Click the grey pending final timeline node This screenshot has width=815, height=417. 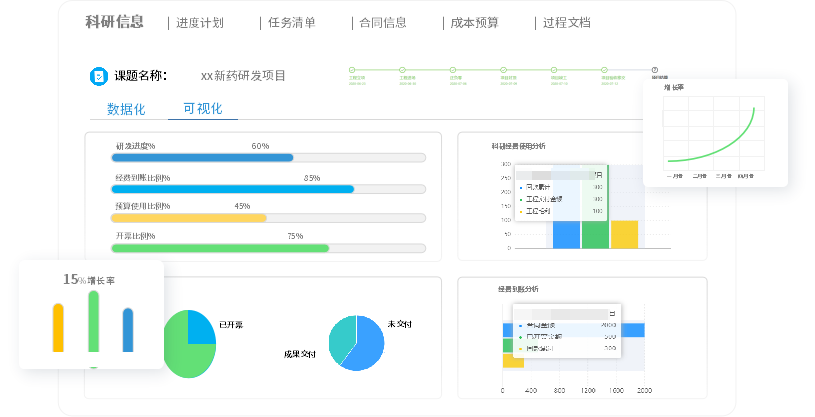[654, 70]
